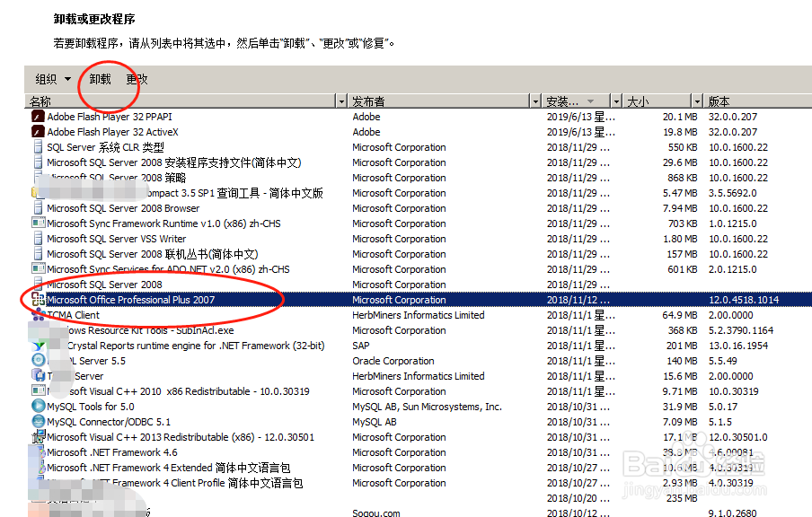Viewport: 812px width, 517px height.
Task: Sort by the 名称 column header
Action: tap(181, 101)
